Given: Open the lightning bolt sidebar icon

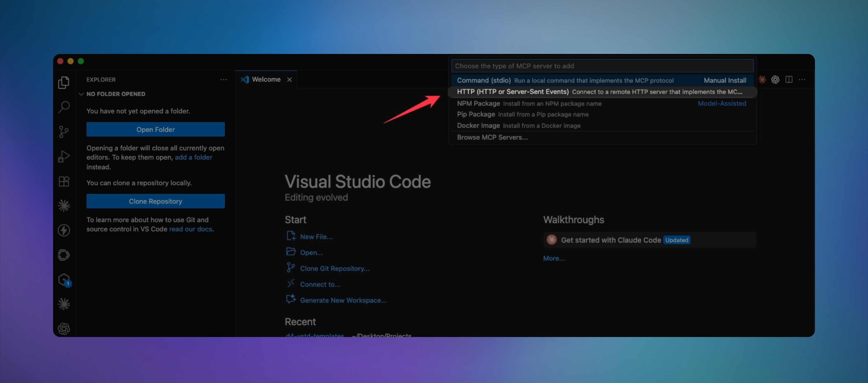Looking at the screenshot, I should (x=64, y=230).
